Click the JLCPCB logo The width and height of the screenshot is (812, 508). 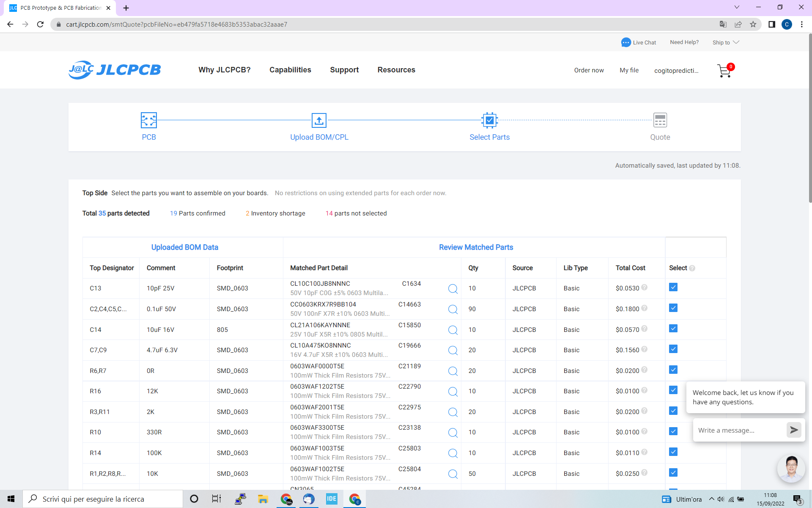[x=114, y=69]
